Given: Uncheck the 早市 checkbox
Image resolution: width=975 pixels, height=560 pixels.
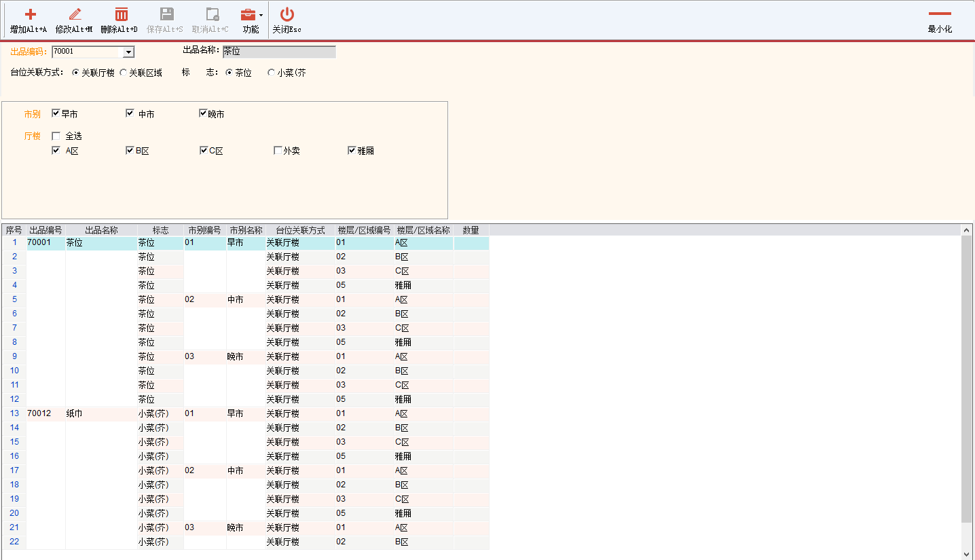Looking at the screenshot, I should coord(56,113).
